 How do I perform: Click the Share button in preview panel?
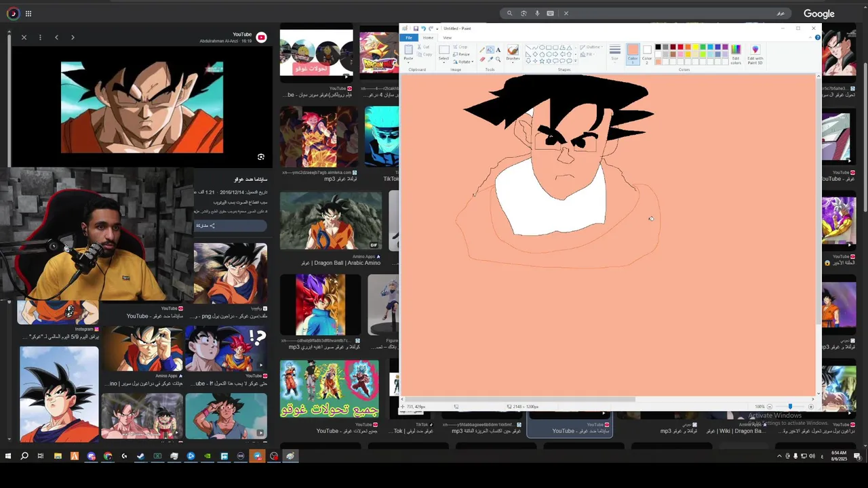click(x=230, y=226)
